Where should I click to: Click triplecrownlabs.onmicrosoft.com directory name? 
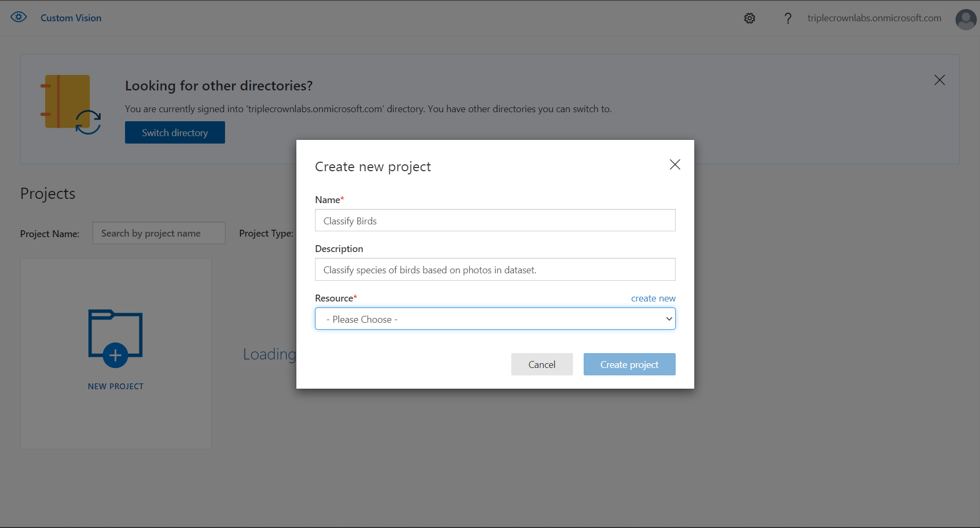tap(874, 18)
